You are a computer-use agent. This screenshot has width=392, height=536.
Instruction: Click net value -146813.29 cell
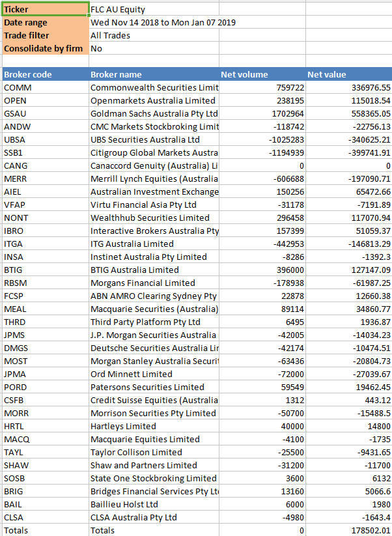pos(349,244)
